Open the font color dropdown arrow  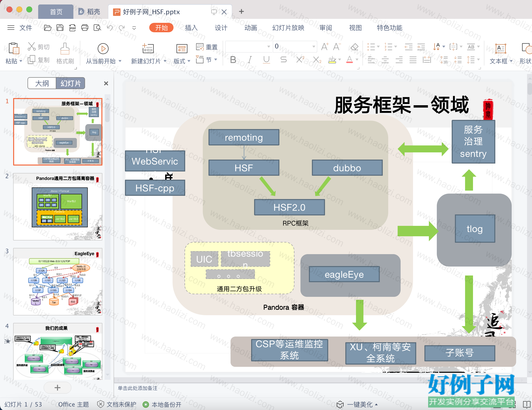click(x=357, y=60)
